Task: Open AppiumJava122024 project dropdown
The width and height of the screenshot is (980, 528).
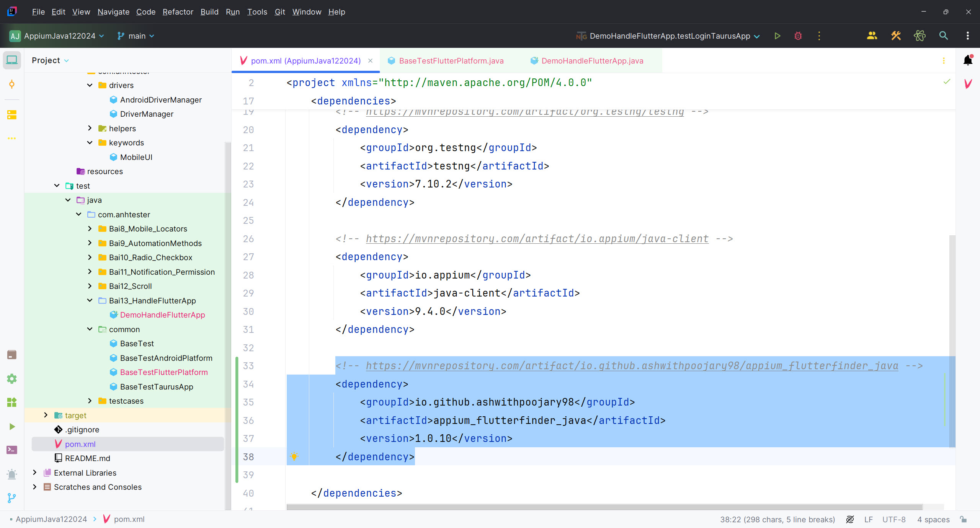Action: pyautogui.click(x=57, y=36)
